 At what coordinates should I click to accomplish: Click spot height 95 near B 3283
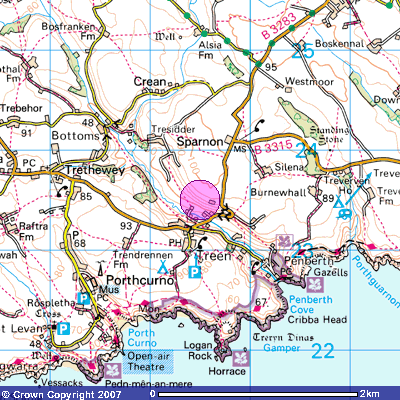[x=271, y=67]
